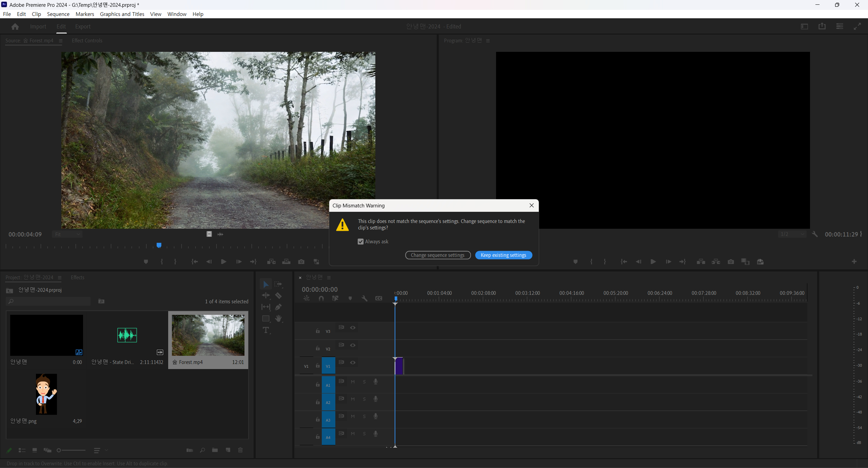
Task: Click Change sequence settings button
Action: (x=438, y=255)
